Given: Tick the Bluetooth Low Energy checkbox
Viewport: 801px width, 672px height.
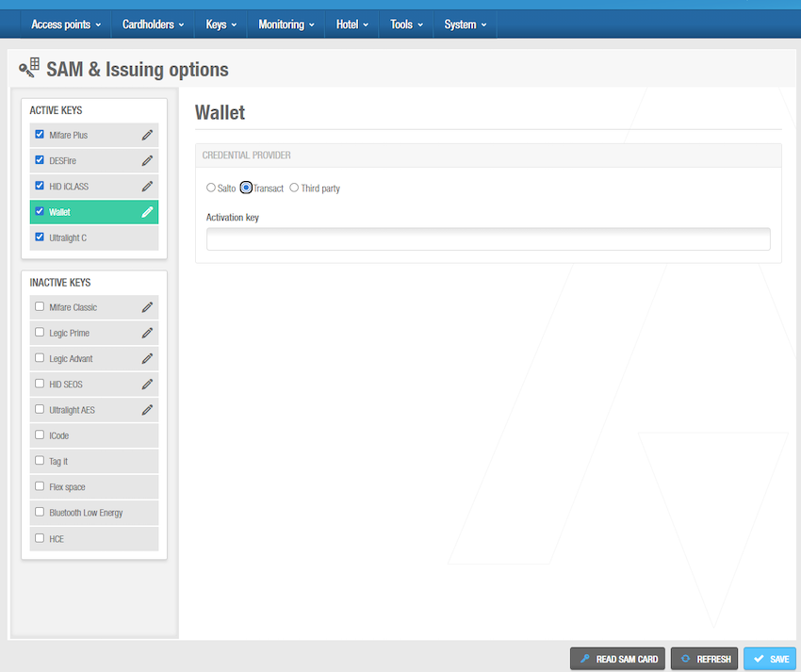Looking at the screenshot, I should (40, 512).
